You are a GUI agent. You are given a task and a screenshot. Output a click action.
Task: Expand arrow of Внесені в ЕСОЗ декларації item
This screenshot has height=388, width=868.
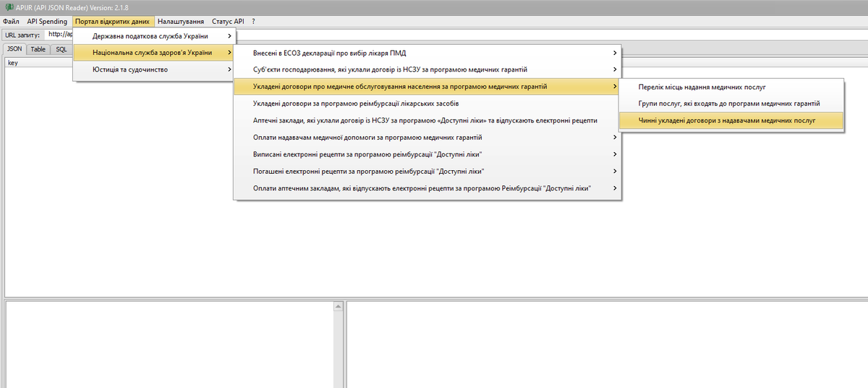[614, 53]
